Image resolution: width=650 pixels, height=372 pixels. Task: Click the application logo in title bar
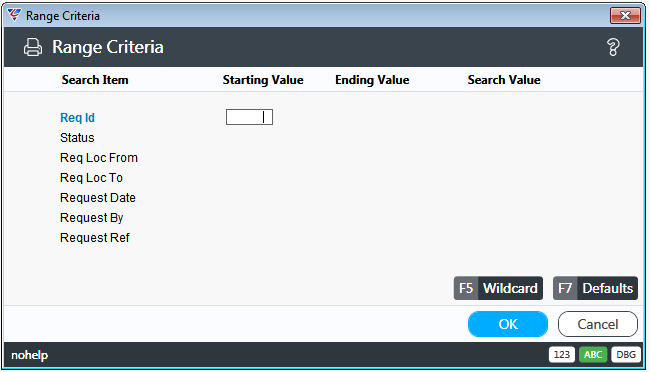(x=14, y=15)
